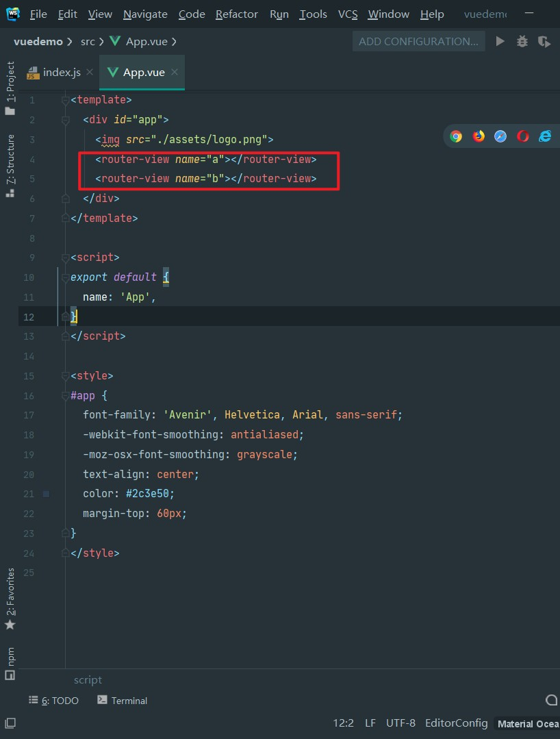Click src breadcrumb in navigation bar

coord(88,42)
